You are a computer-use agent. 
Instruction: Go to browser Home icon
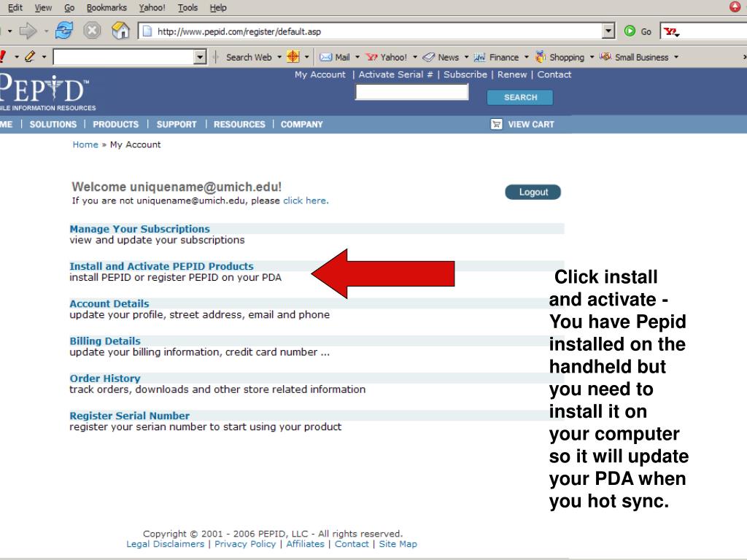coord(120,31)
